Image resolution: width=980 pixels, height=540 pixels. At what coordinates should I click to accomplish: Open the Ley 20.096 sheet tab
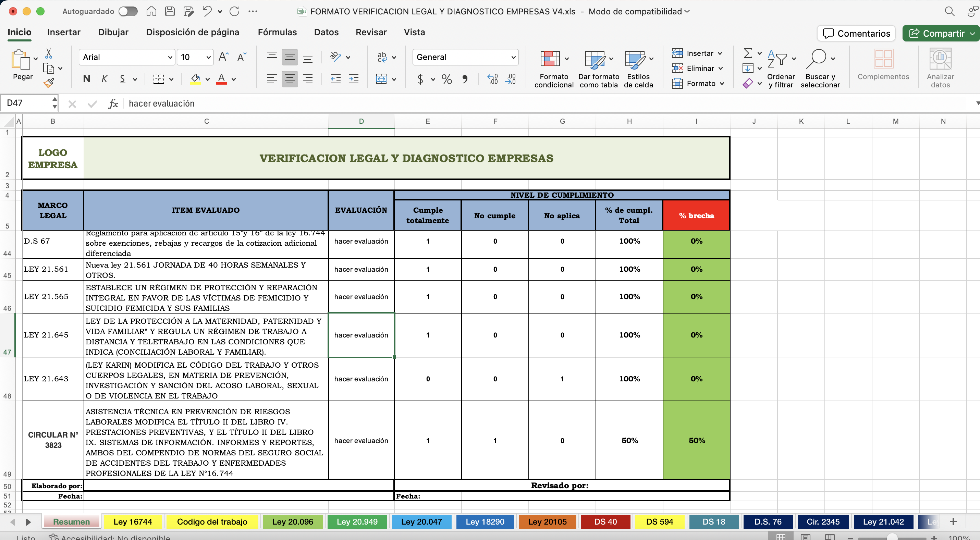[x=293, y=521]
